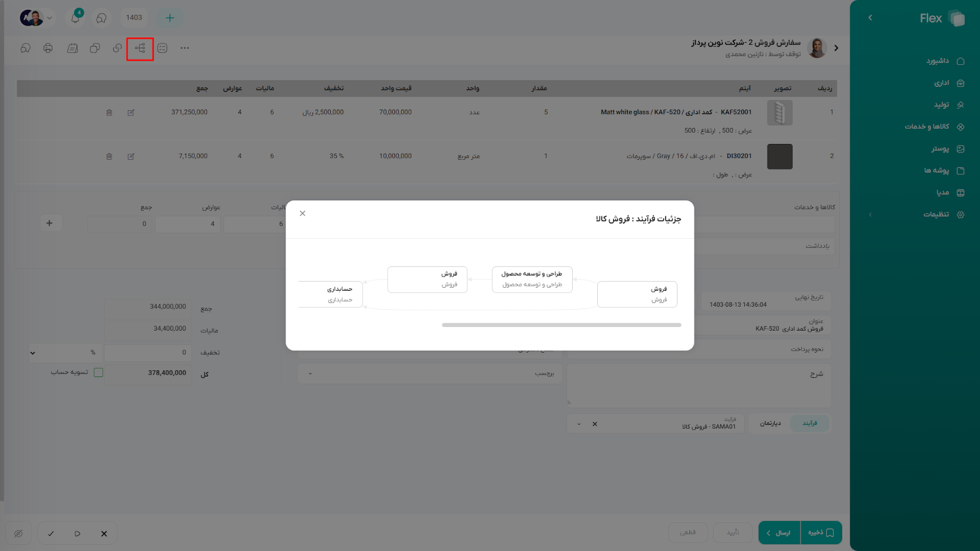The width and height of the screenshot is (980, 551).
Task: Click the شرح description text area
Action: 699,386
